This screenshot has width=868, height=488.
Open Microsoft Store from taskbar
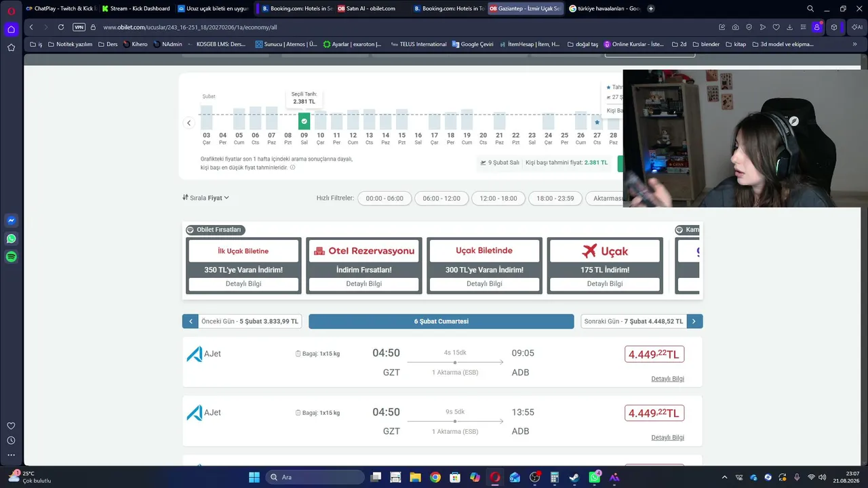point(455,477)
